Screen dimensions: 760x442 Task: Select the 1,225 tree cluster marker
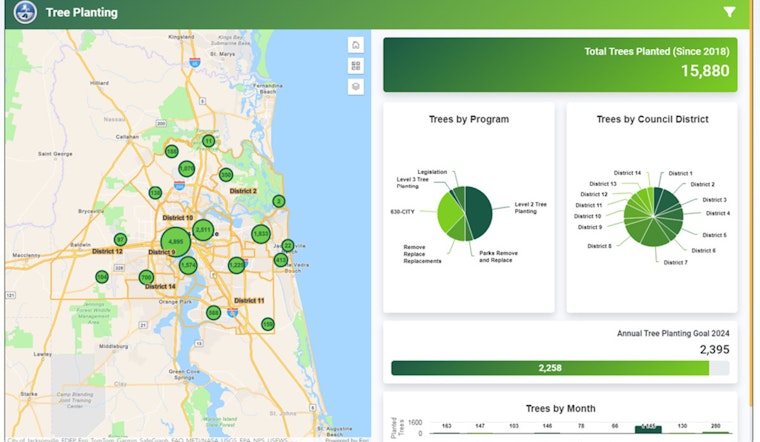click(237, 265)
